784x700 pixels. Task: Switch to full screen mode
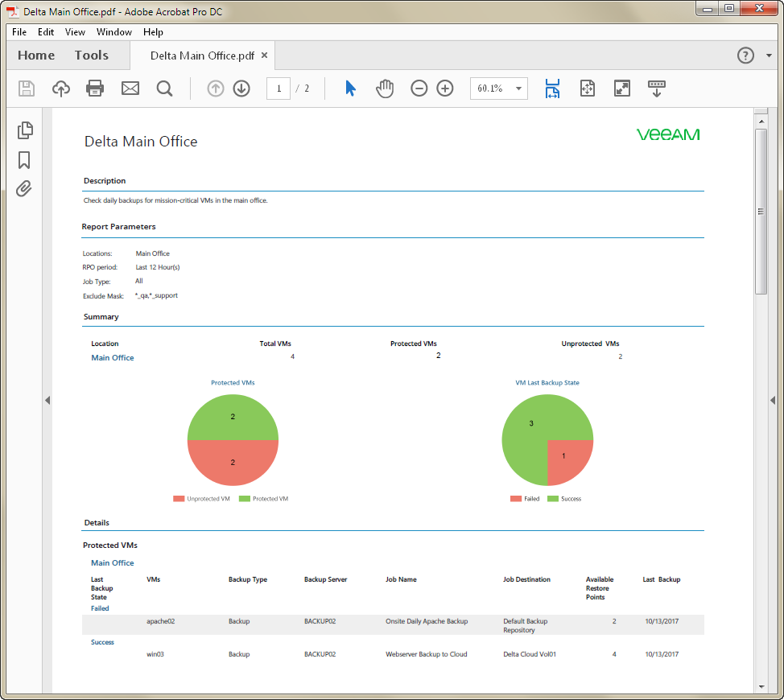pyautogui.click(x=622, y=89)
